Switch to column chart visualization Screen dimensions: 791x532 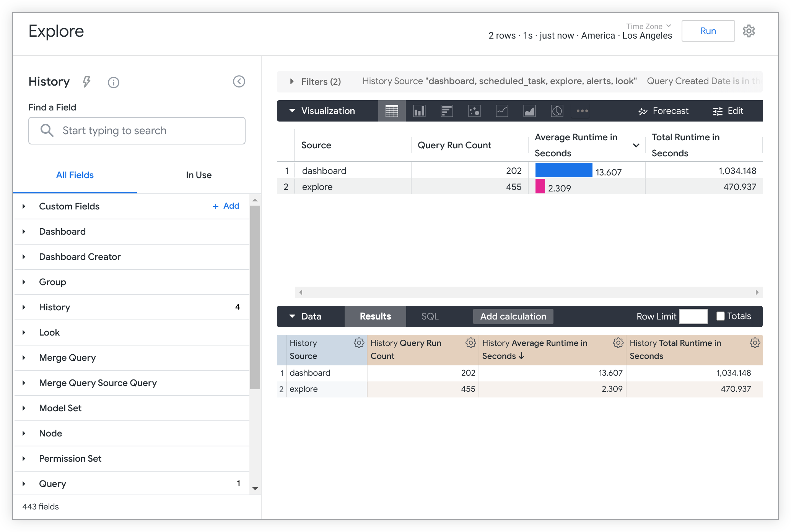(419, 111)
